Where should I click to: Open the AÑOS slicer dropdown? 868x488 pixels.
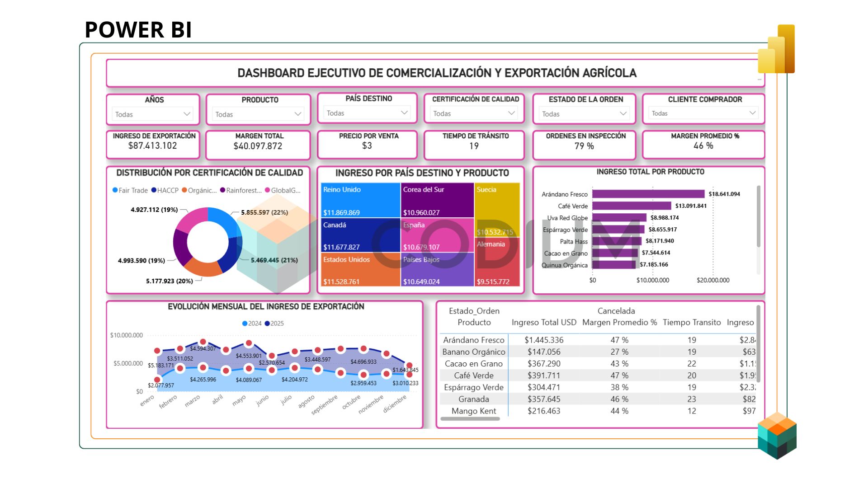click(x=152, y=114)
